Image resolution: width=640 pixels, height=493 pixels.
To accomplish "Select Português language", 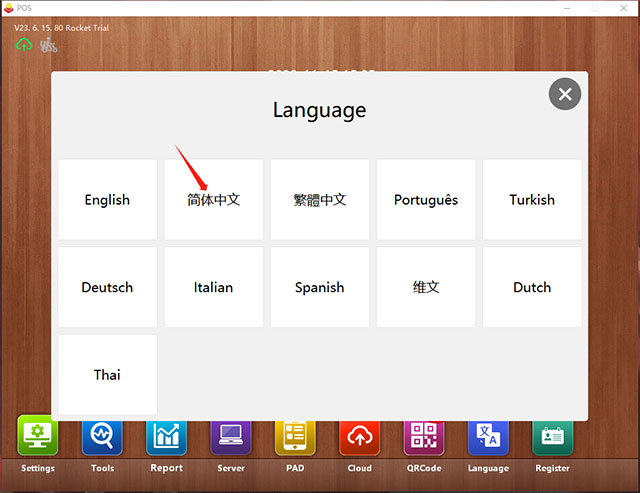I will (426, 200).
